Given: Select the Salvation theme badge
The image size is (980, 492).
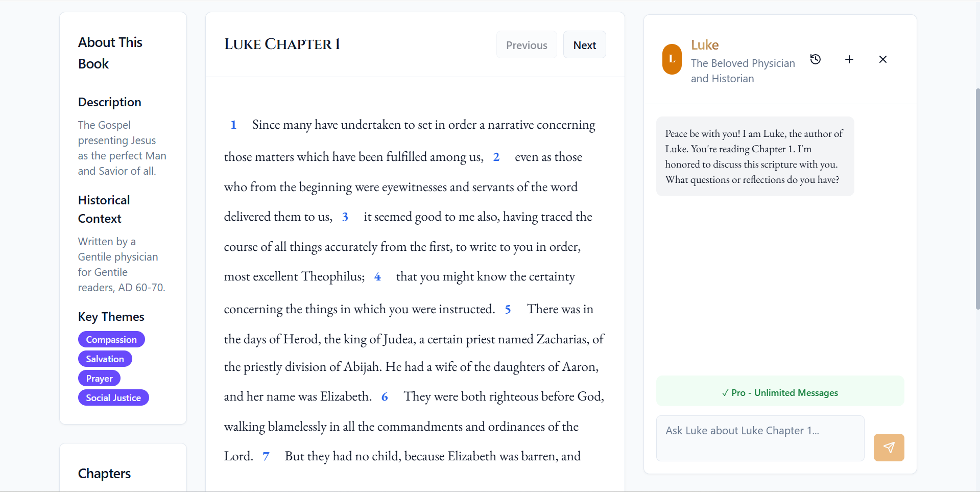Looking at the screenshot, I should [x=105, y=359].
